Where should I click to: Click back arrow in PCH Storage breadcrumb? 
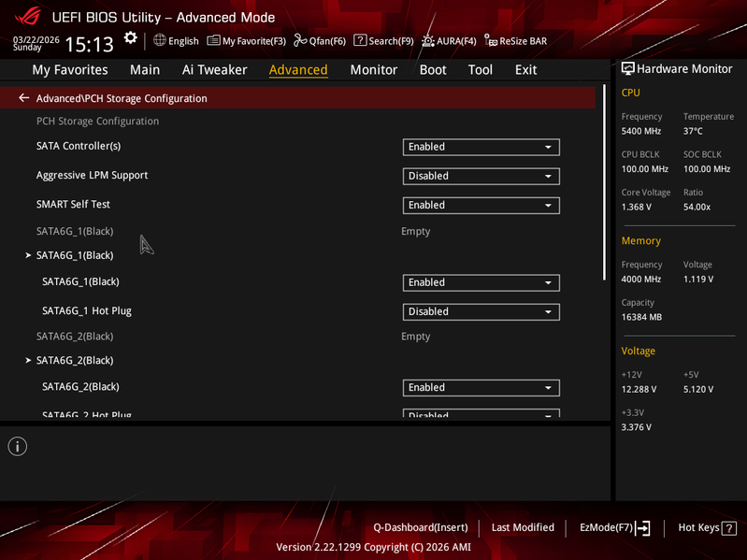coord(23,98)
